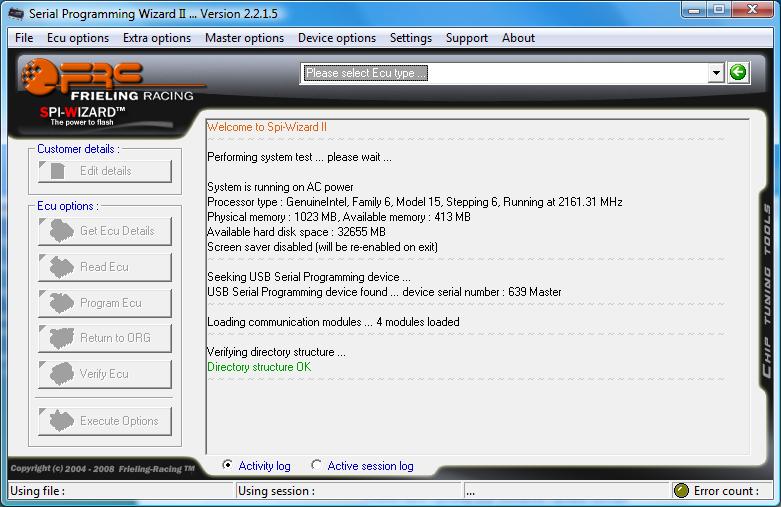Click the 'Screen saver disabled' log line
The height and width of the screenshot is (507, 781).
pyautogui.click(x=322, y=247)
